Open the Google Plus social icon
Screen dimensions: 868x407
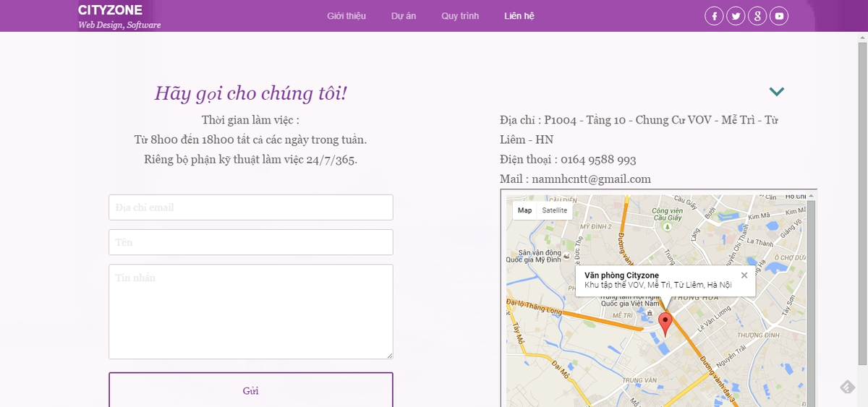757,16
